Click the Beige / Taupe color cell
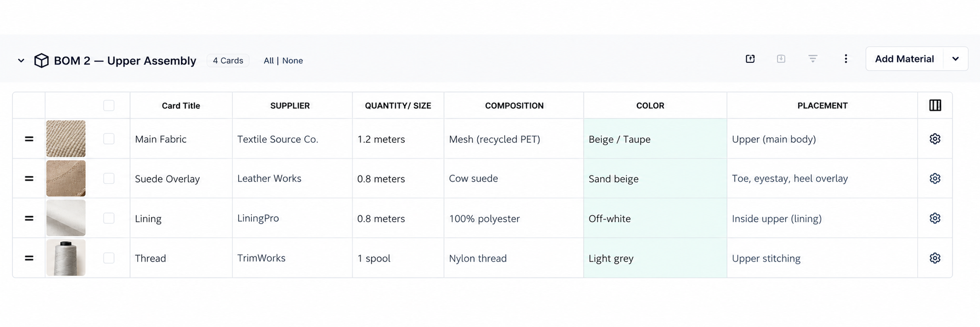The image size is (980, 327). pyautogui.click(x=655, y=139)
